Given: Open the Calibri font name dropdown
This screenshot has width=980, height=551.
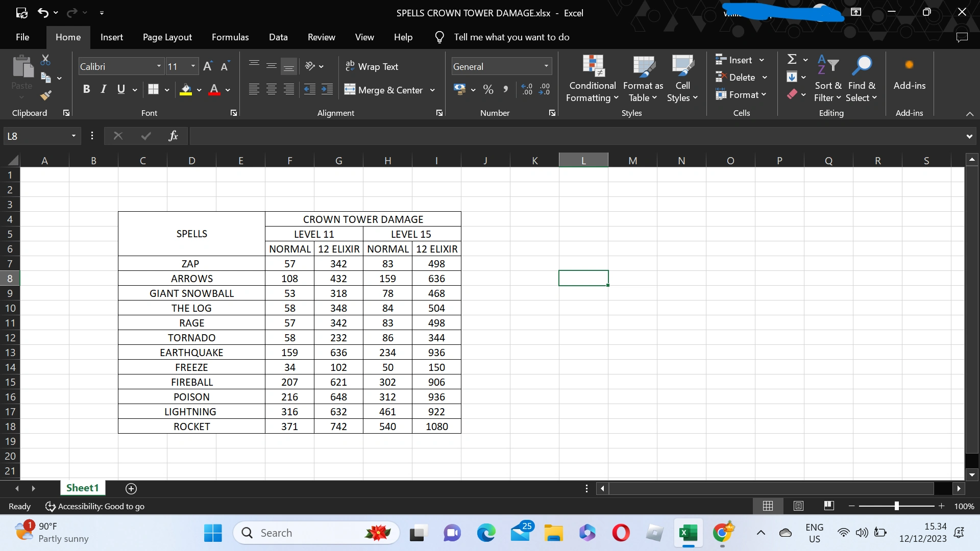Looking at the screenshot, I should (x=159, y=66).
